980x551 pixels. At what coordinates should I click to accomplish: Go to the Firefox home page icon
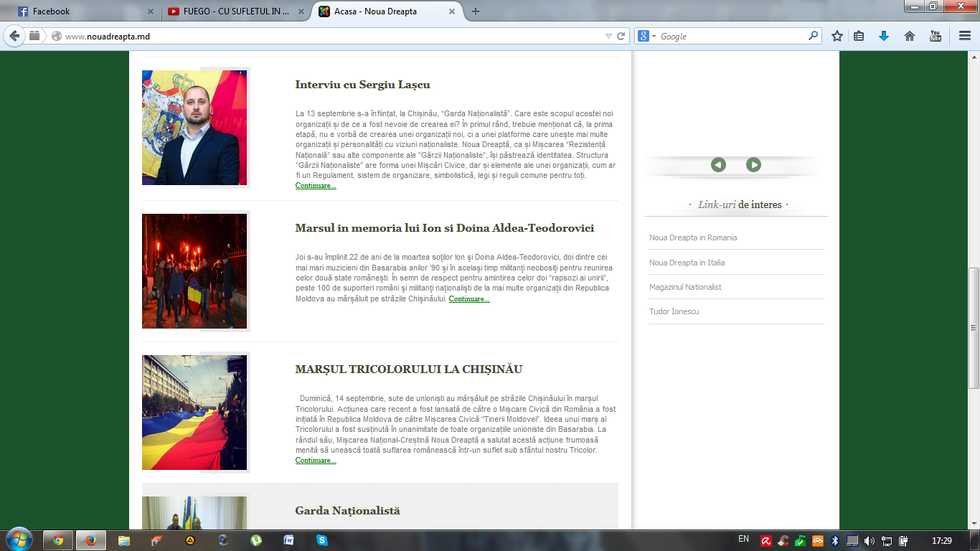coord(910,36)
